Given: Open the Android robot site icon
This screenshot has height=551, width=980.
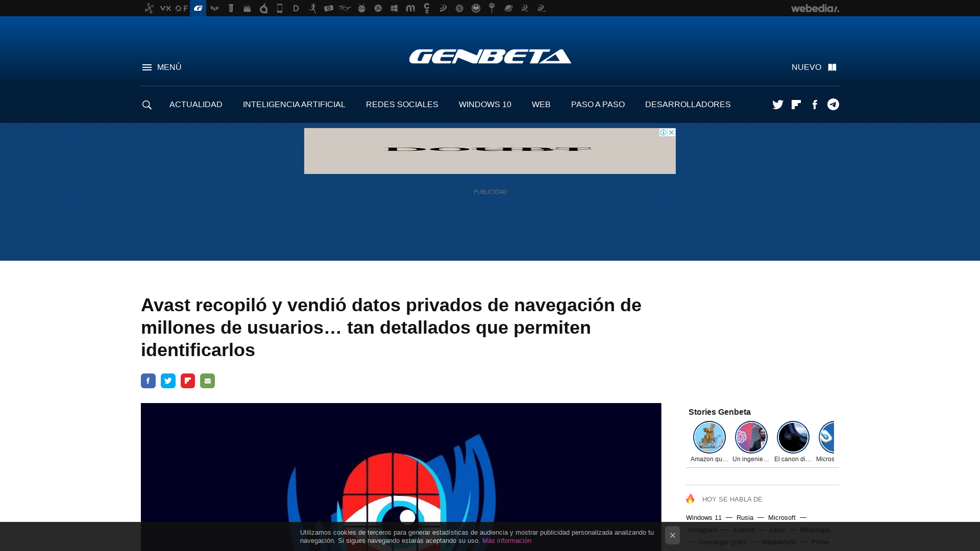Looking at the screenshot, I should tap(361, 8).
